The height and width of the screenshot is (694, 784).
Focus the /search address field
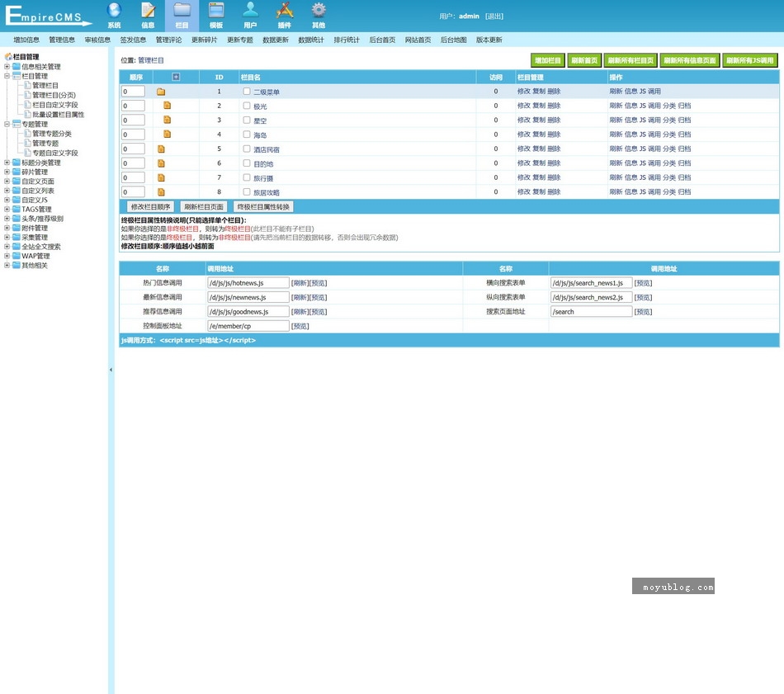coord(592,311)
